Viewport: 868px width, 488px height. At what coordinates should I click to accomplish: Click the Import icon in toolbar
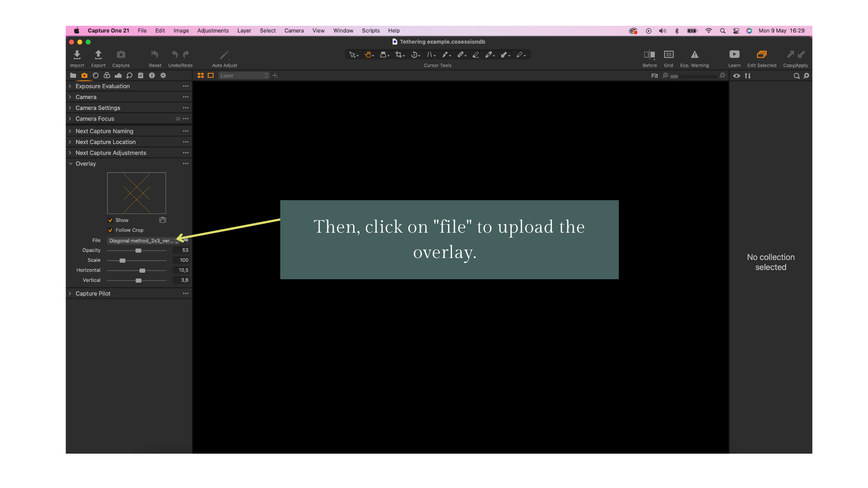point(77,55)
